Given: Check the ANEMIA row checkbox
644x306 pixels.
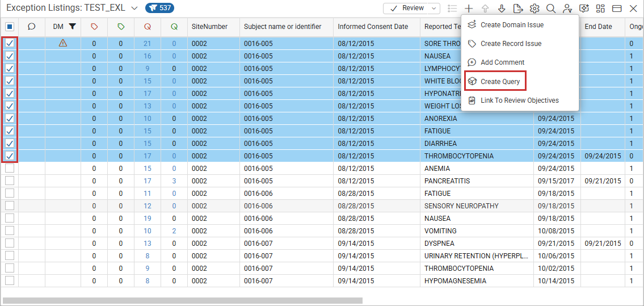Looking at the screenshot, I should click(x=10, y=169).
